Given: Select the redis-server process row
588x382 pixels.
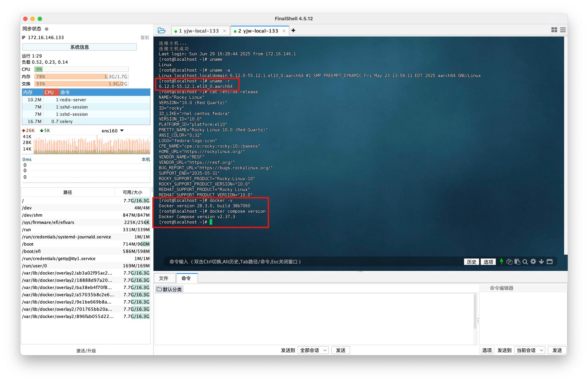Looking at the screenshot, I should [86, 100].
